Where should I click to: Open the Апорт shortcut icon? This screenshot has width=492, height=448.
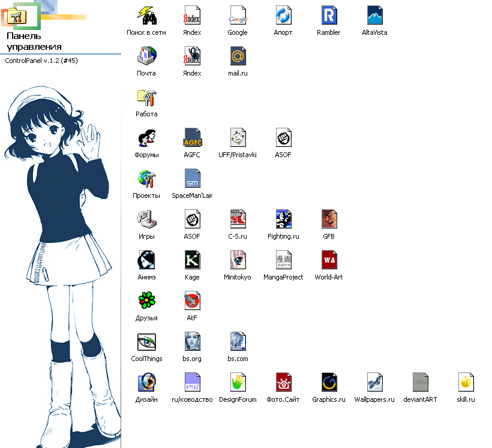(283, 16)
